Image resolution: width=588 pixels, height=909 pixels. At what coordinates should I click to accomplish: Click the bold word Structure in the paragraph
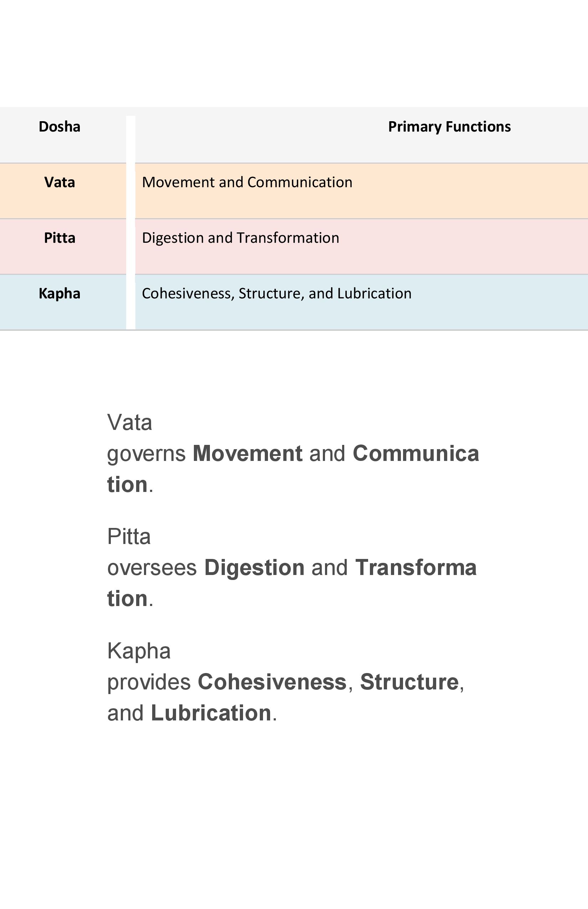click(409, 682)
